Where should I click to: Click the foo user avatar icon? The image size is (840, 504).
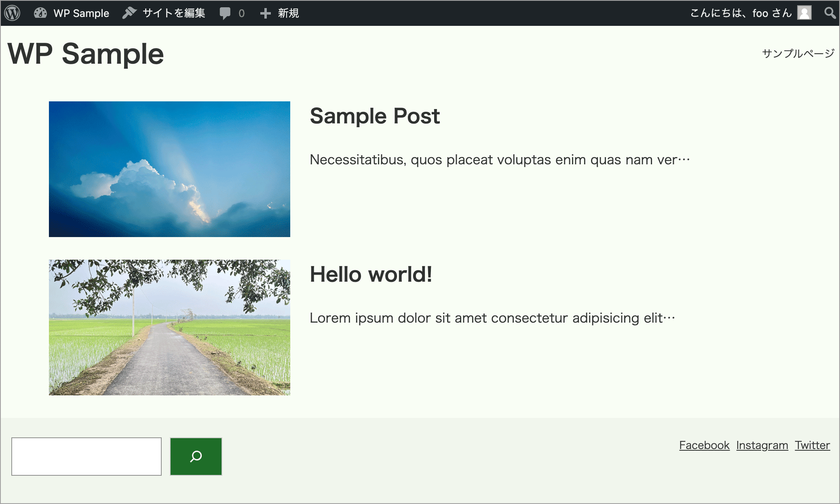(x=804, y=13)
